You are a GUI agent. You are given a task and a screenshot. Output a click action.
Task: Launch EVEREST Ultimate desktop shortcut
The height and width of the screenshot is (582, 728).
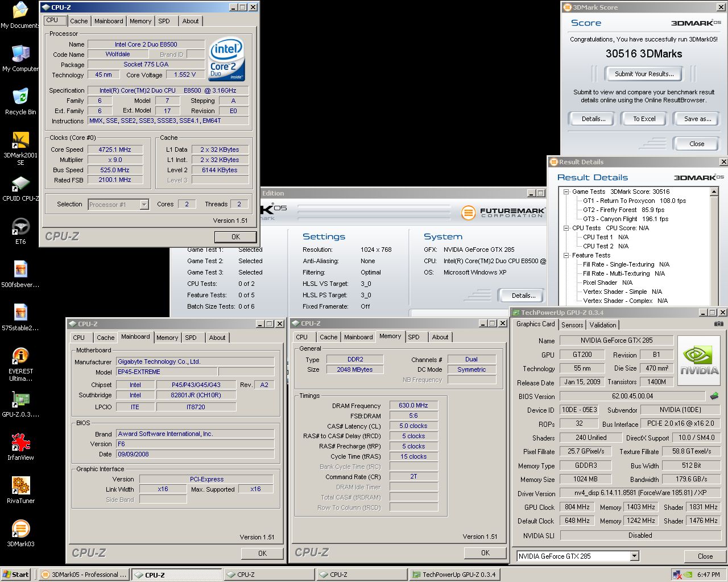pos(20,365)
